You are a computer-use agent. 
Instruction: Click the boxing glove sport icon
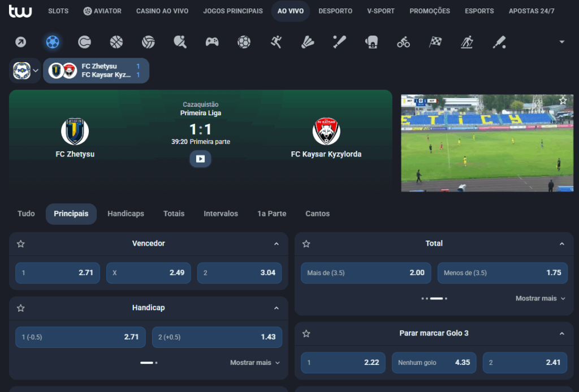[371, 42]
